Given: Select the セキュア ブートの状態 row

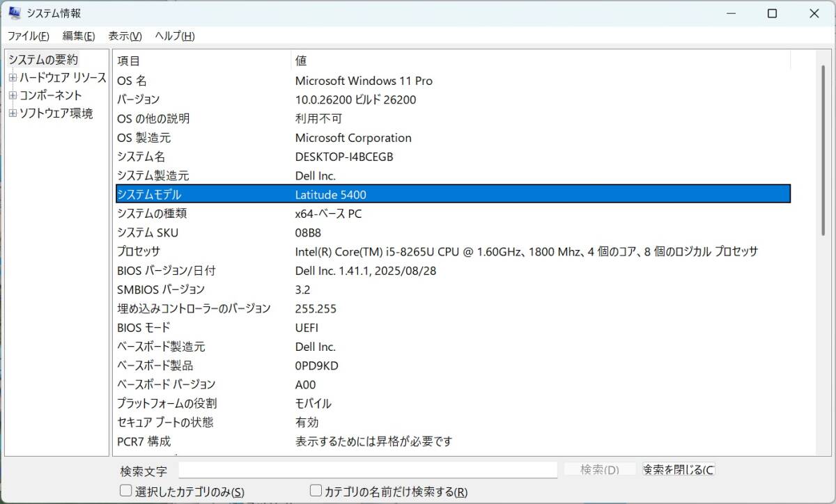Looking at the screenshot, I should 453,423.
